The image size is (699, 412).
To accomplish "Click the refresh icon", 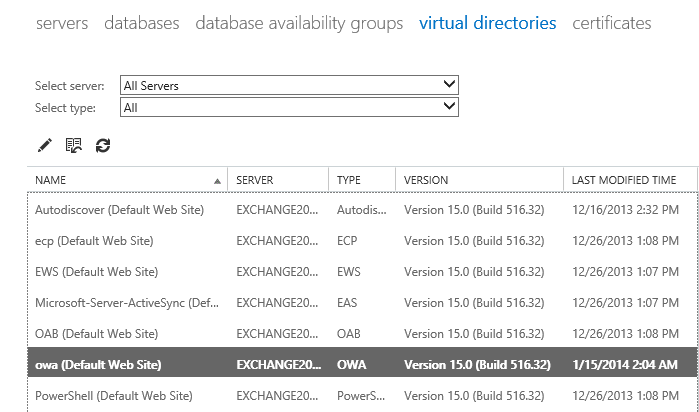I will (x=103, y=146).
